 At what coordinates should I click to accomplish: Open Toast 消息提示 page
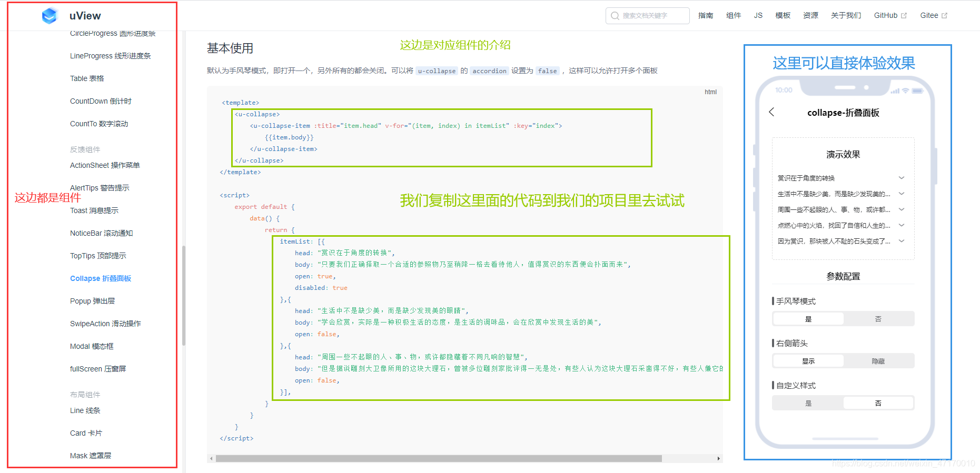coord(94,210)
